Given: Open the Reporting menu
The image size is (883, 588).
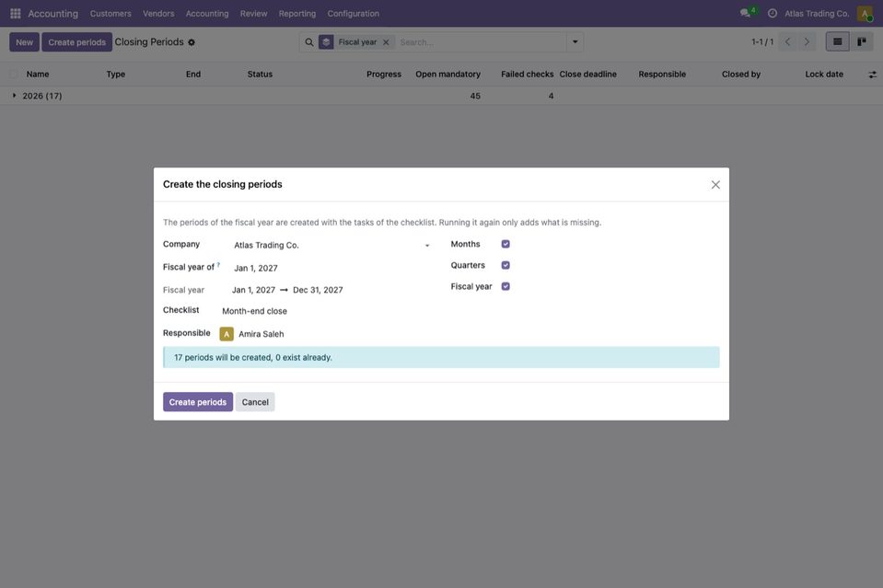Looking at the screenshot, I should (x=297, y=14).
